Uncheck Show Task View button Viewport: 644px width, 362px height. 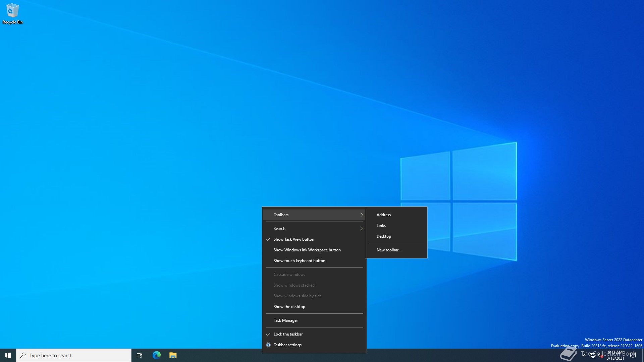point(314,239)
